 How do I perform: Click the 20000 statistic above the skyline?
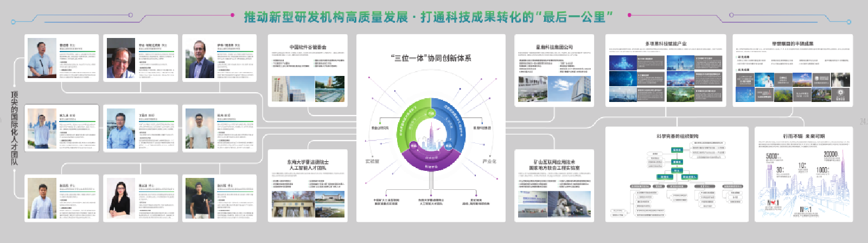coord(831,154)
